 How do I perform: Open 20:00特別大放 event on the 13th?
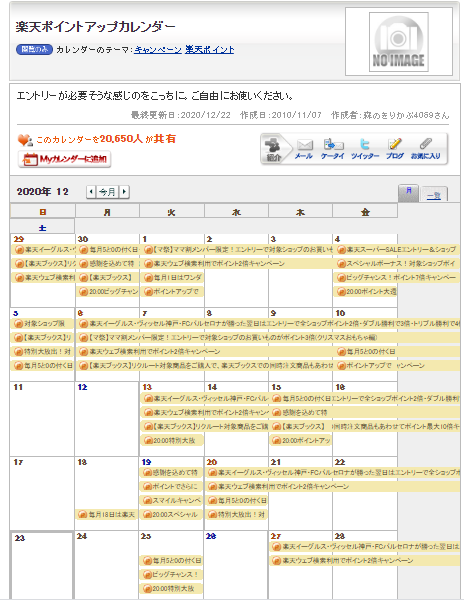click(172, 440)
